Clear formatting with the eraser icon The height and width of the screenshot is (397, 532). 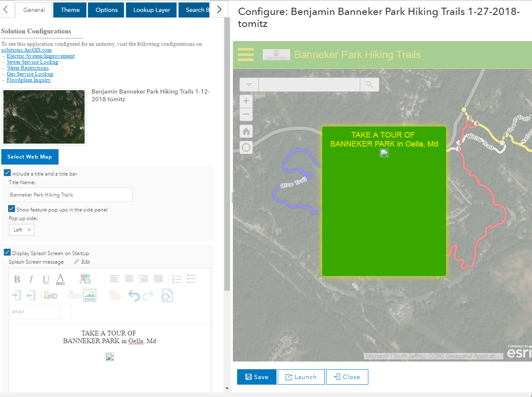115,295
